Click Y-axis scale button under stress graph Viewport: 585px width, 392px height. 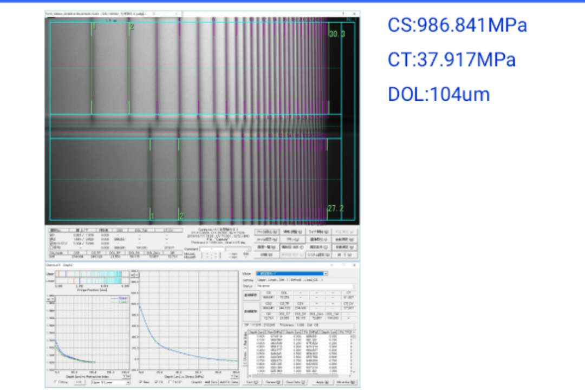pyautogui.click(x=235, y=376)
